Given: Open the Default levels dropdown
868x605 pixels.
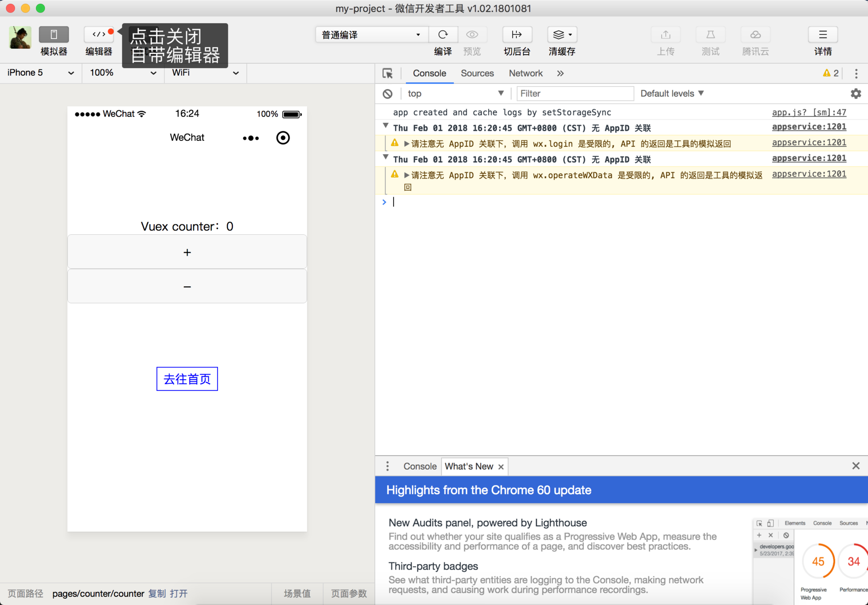Looking at the screenshot, I should pyautogui.click(x=672, y=94).
